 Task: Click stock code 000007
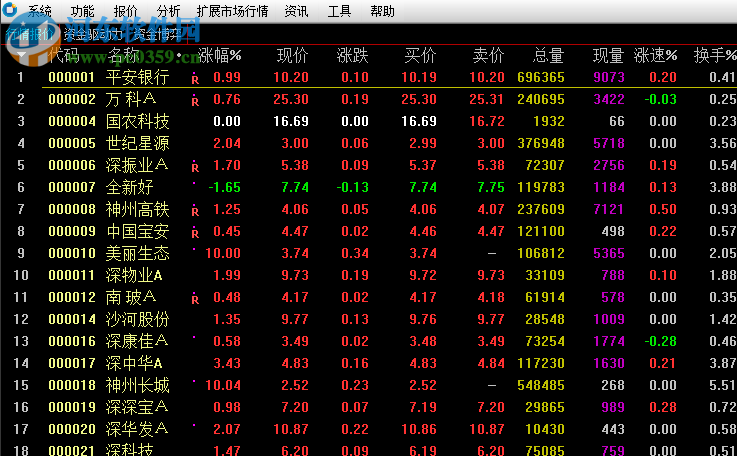click(72, 187)
